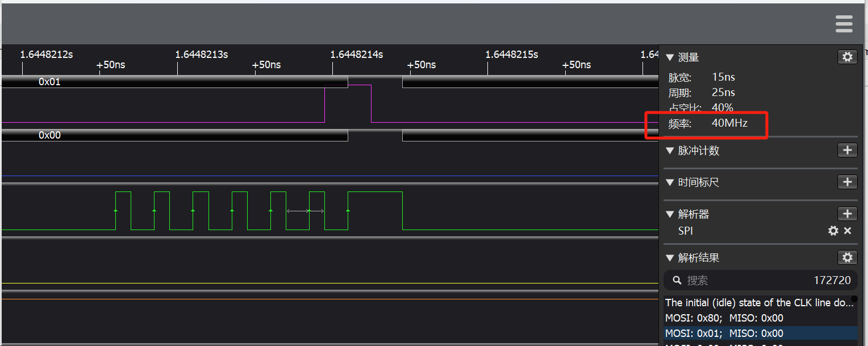Add a time ruler with 时间标尺 plus button
Screen dimensions: 868x346
848,182
